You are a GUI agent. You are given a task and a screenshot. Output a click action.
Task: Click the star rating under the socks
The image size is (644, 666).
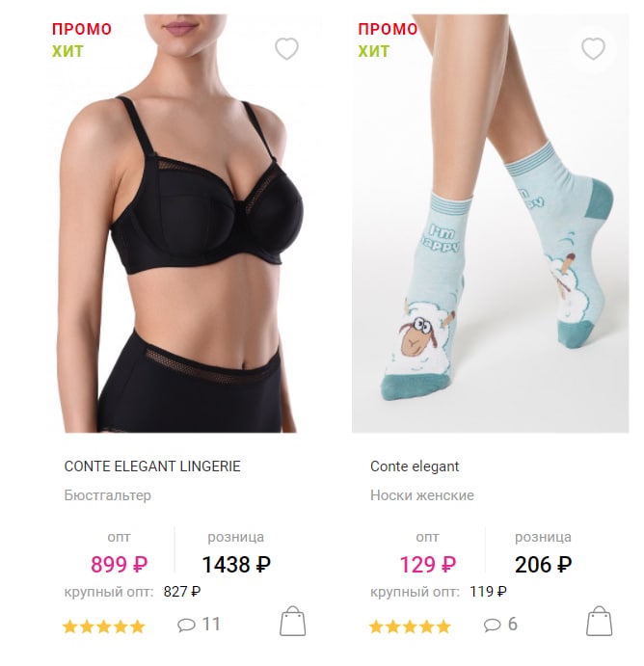(x=410, y=626)
